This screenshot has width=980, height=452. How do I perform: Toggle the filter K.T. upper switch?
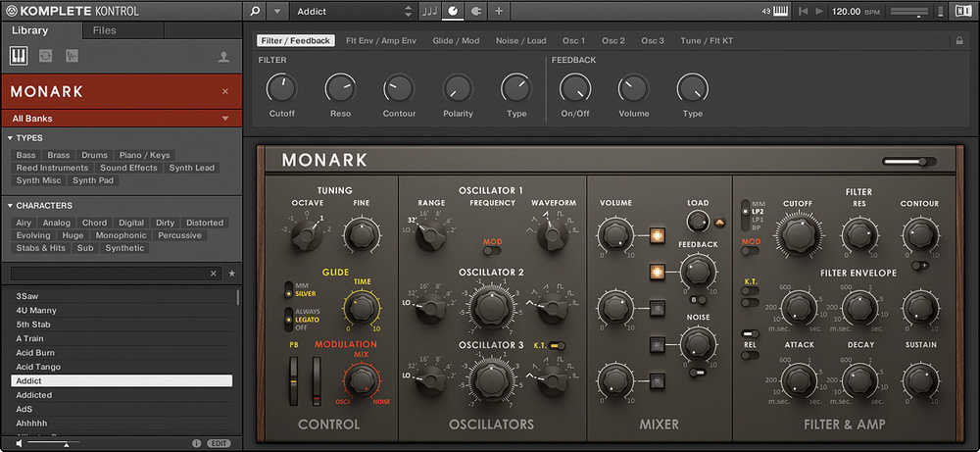(750, 290)
